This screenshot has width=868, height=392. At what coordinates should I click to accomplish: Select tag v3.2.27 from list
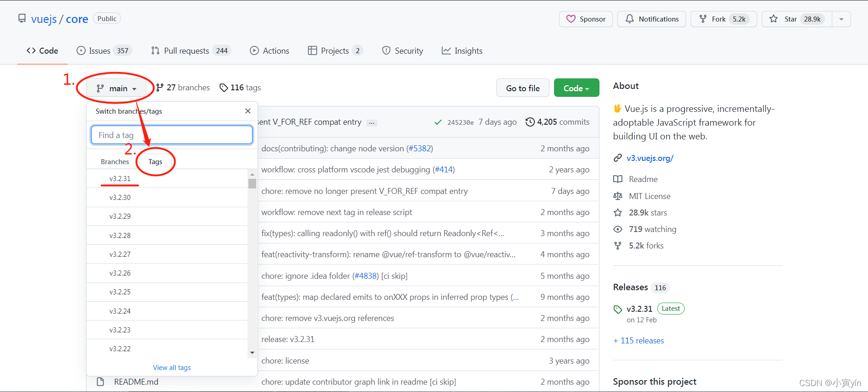pyautogui.click(x=167, y=254)
